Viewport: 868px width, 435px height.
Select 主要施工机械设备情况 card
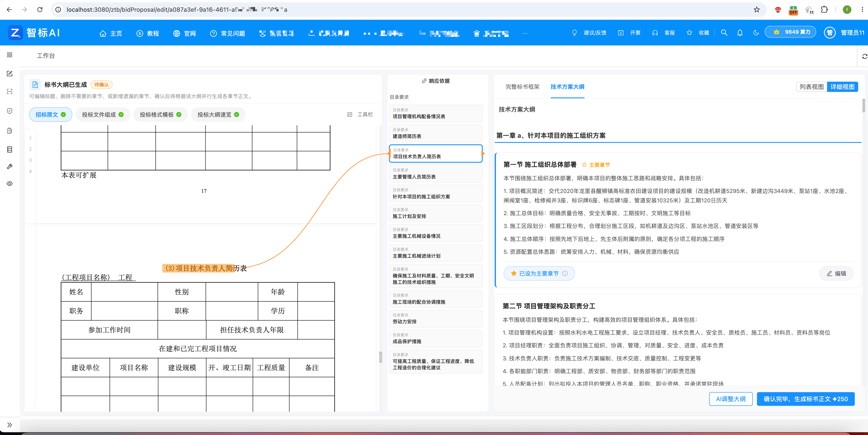click(435, 233)
